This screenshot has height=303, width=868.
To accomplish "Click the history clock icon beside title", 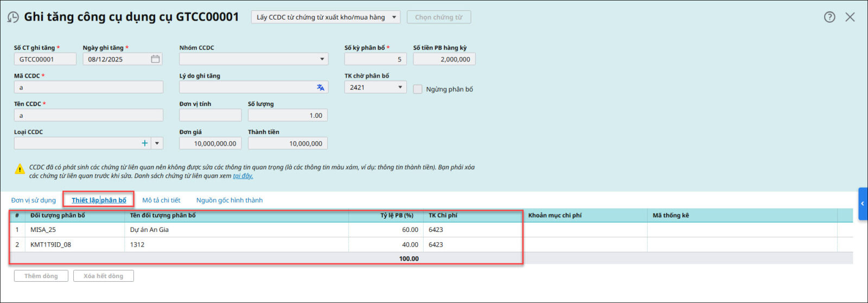I will point(13,17).
